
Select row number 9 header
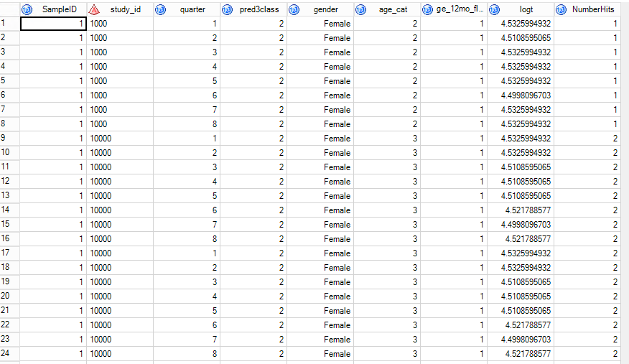(9, 139)
